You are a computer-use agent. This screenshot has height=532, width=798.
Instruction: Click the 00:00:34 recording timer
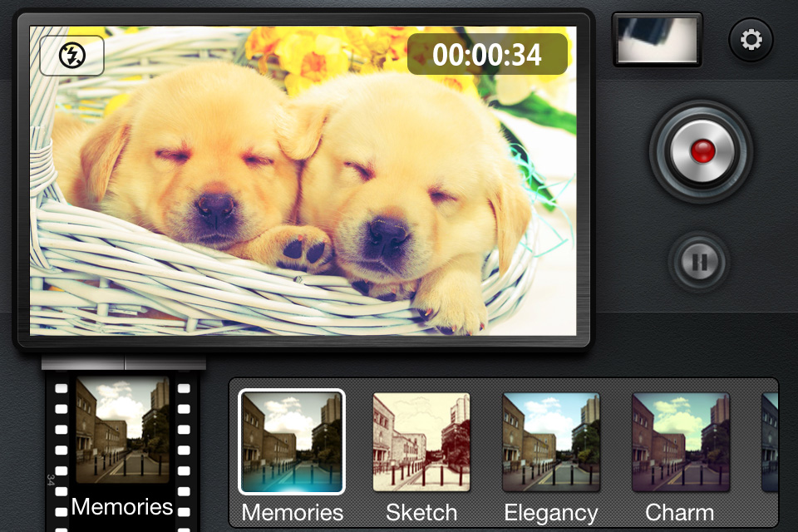click(487, 55)
